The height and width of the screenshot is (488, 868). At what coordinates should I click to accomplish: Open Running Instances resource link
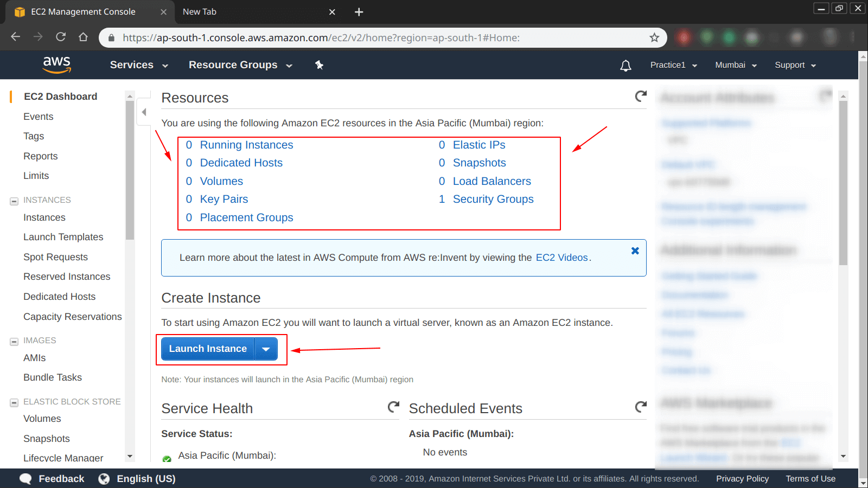(246, 145)
